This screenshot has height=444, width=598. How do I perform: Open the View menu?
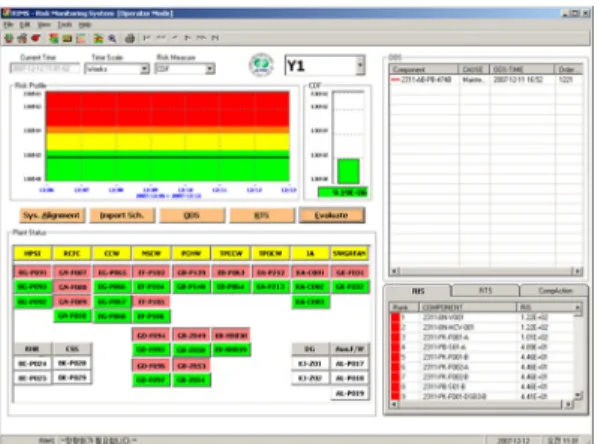click(44, 24)
